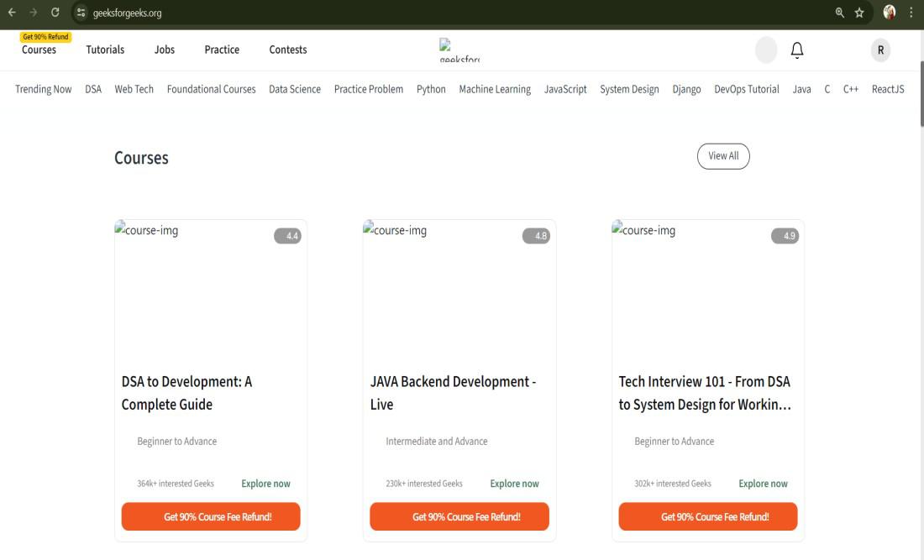Viewport: 924px width, 560px height.
Task: Reload the page with refresh icon
Action: point(55,13)
